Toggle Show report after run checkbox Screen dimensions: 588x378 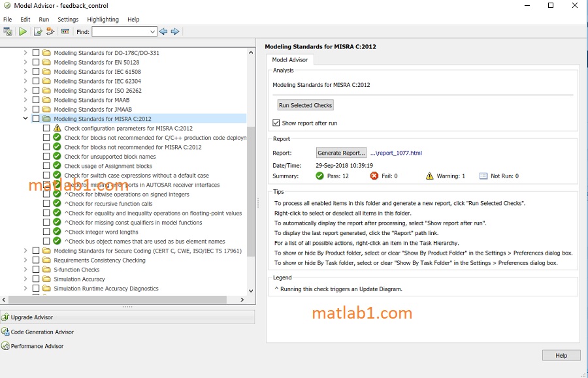(x=276, y=123)
